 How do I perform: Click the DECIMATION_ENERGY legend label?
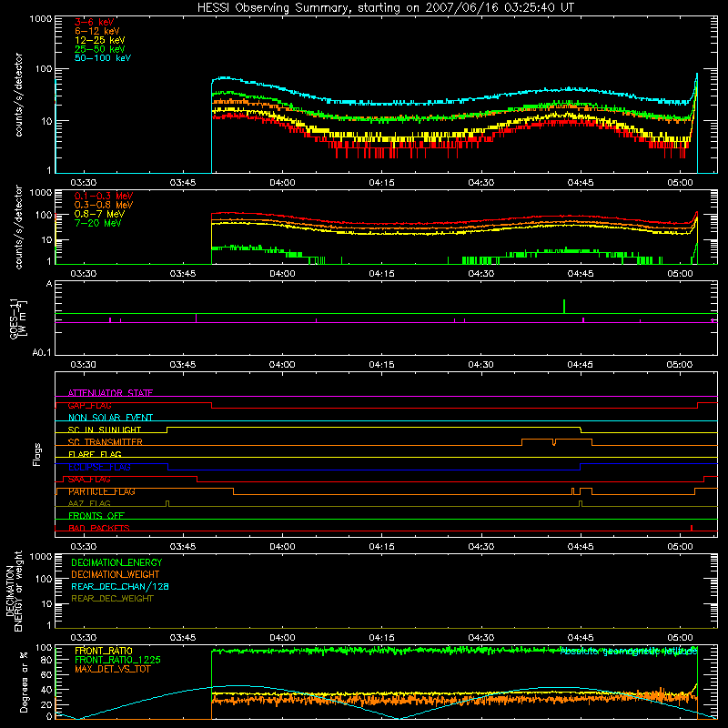116,562
